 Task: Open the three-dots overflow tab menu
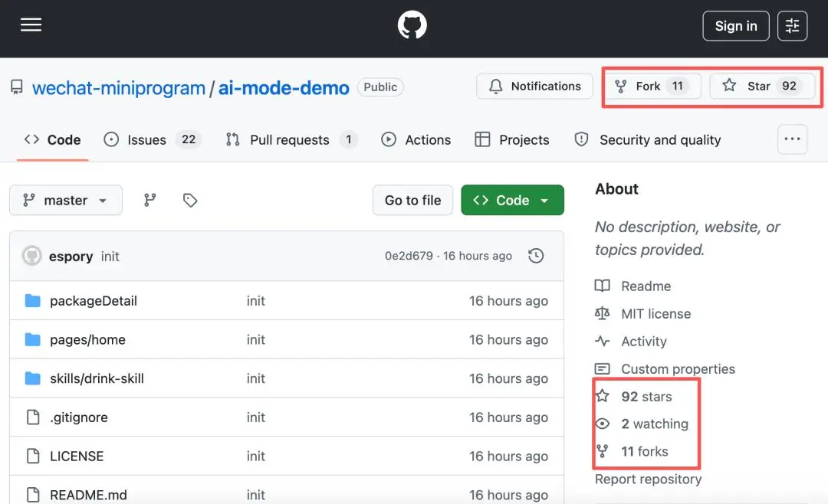(x=792, y=139)
